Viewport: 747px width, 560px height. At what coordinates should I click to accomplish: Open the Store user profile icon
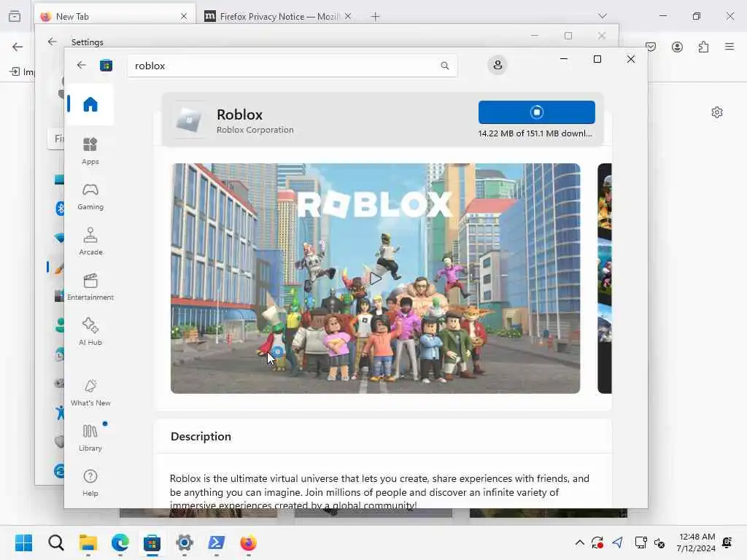[498, 65]
